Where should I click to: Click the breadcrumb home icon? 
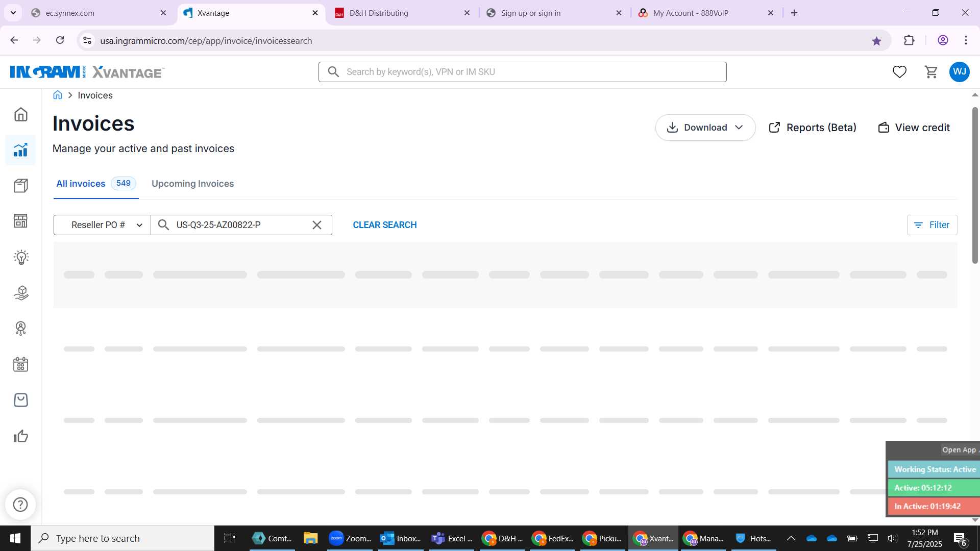pyautogui.click(x=58, y=95)
